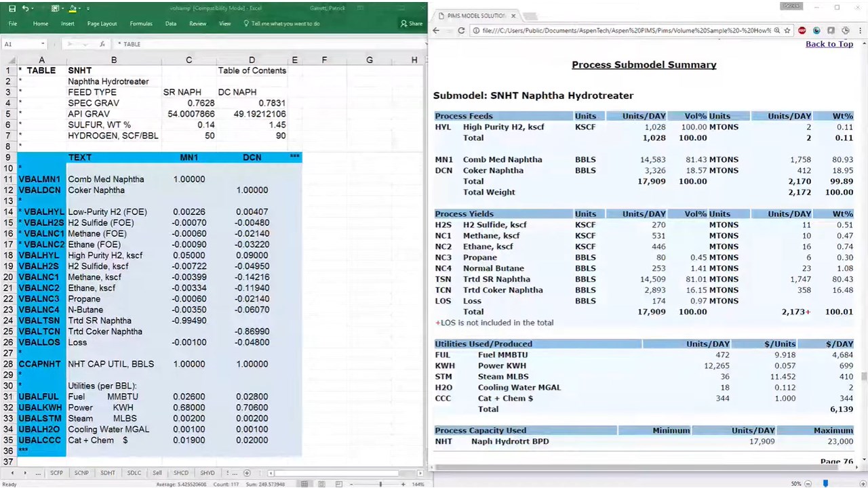This screenshot has height=488, width=868.
Task: Switch to the SHCD sheet tab
Action: coord(181,473)
